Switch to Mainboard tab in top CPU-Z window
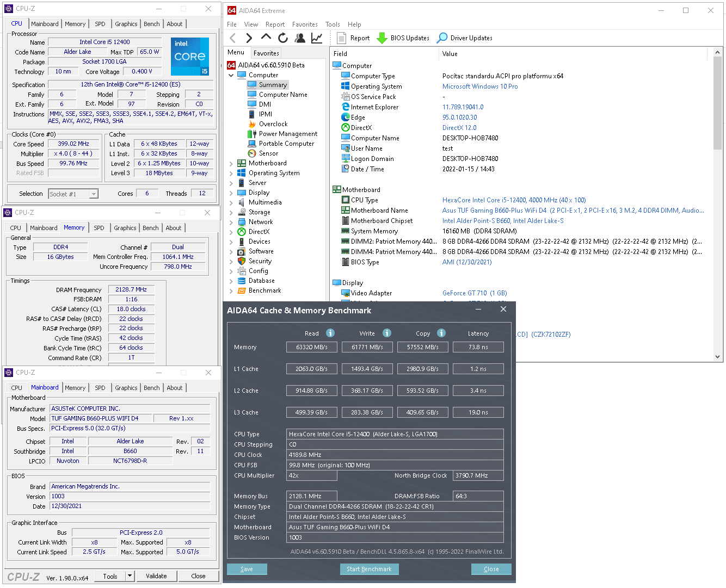 [x=45, y=24]
